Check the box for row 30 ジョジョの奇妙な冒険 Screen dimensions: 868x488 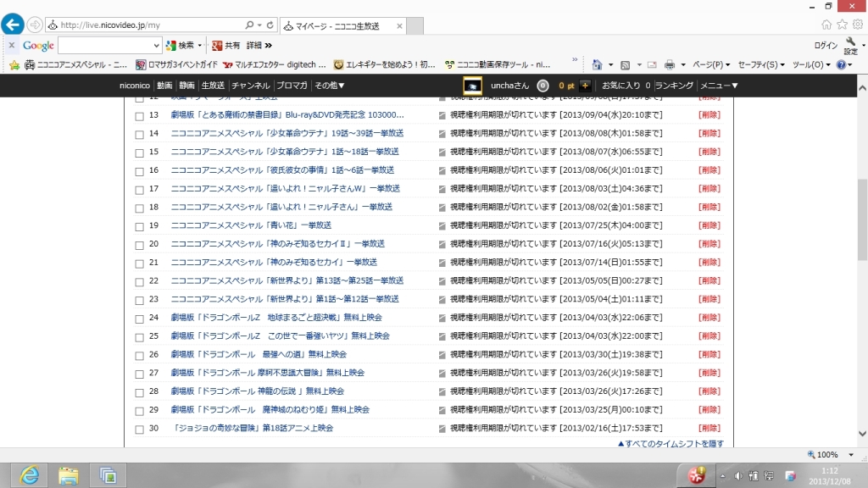(x=140, y=430)
